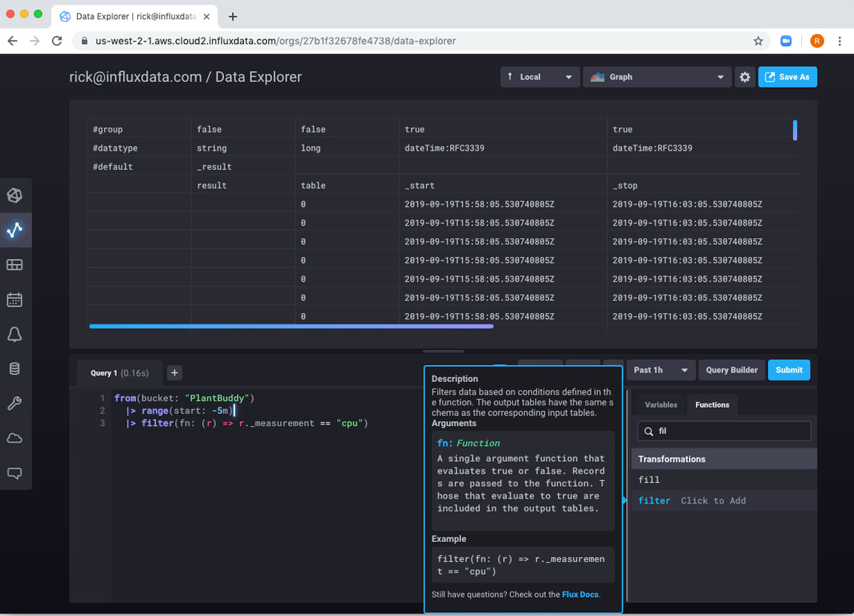Add a new query with plus button

pyautogui.click(x=175, y=373)
